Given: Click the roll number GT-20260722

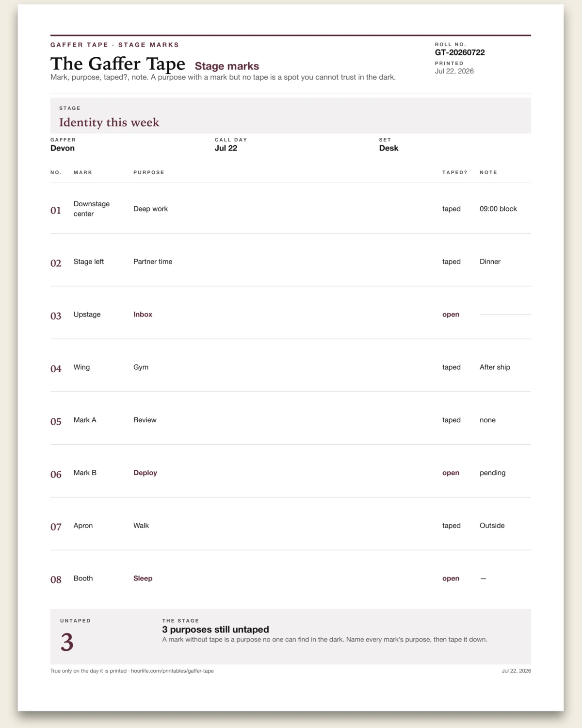Looking at the screenshot, I should click(460, 52).
